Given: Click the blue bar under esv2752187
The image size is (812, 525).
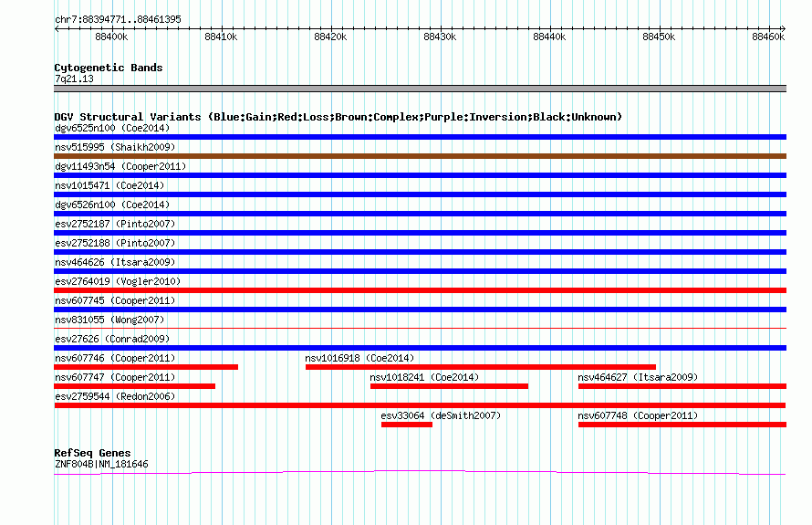Looking at the screenshot, I should [x=420, y=233].
